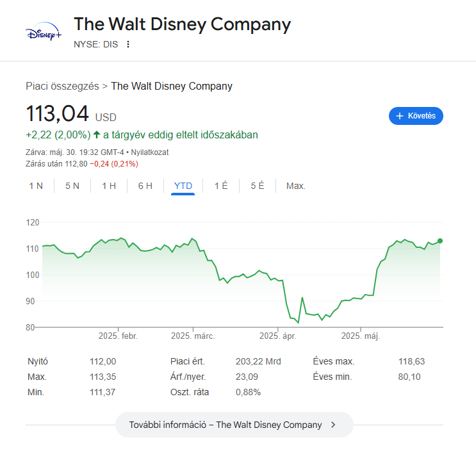
Task: Open the Nyilatkozat disclaimer link
Action: click(150, 152)
